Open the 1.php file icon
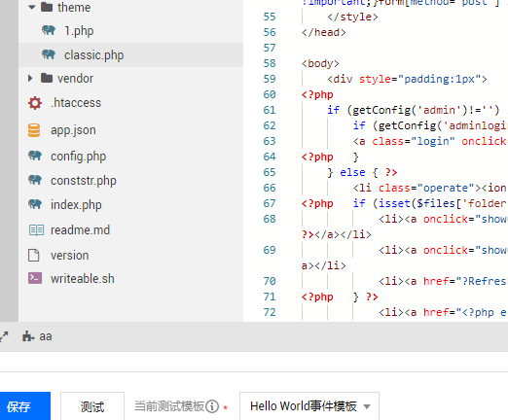This screenshot has height=420, width=508. [x=49, y=30]
